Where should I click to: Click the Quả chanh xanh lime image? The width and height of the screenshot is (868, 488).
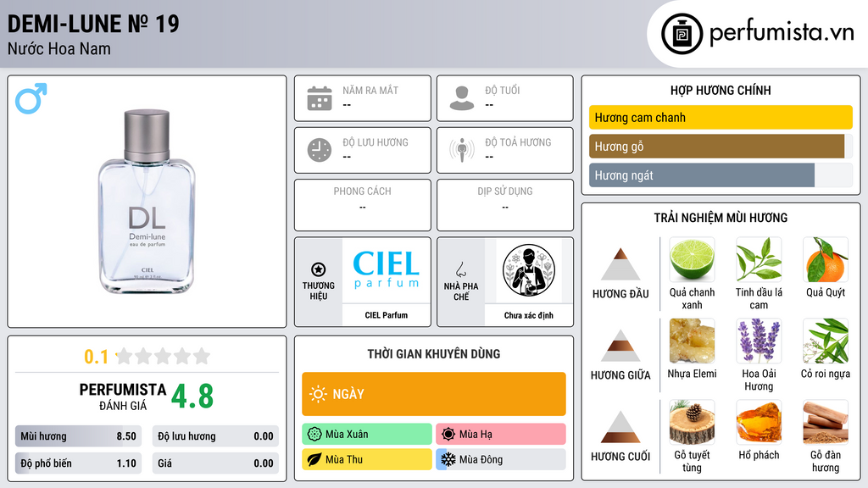point(692,259)
